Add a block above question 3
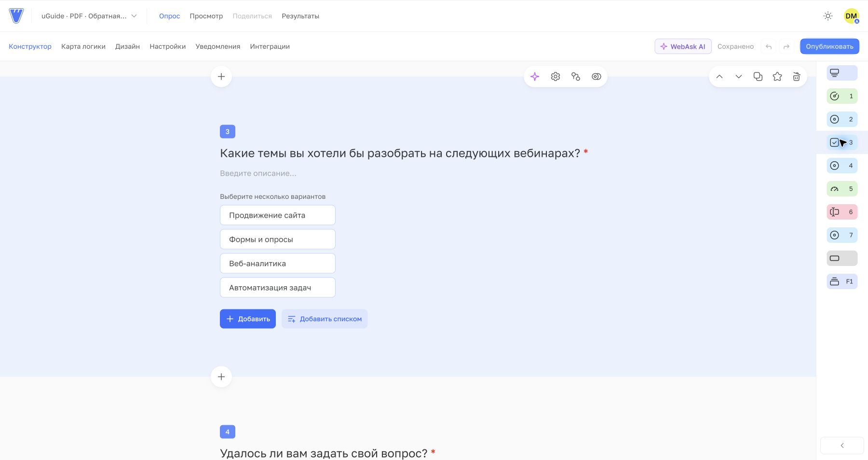This screenshot has width=868, height=460. click(221, 77)
